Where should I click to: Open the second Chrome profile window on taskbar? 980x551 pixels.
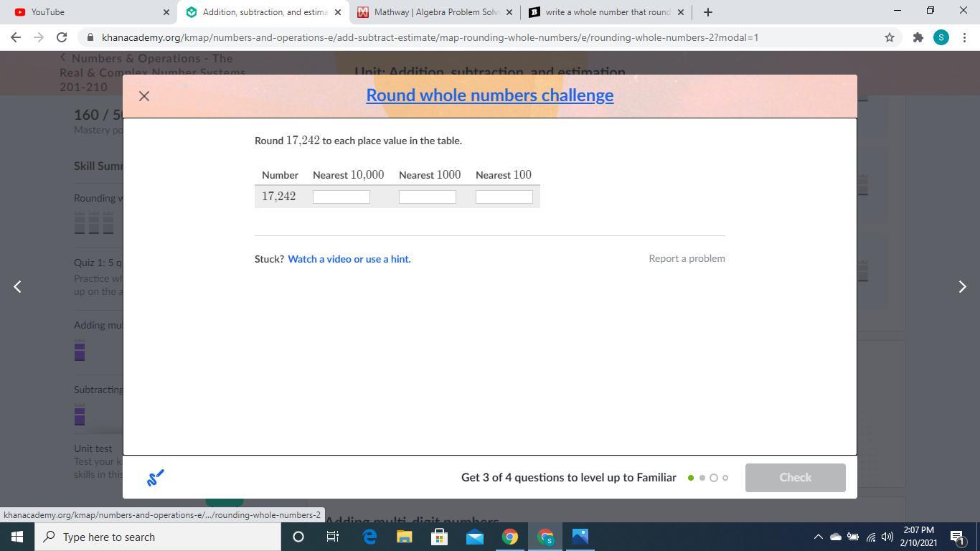(x=545, y=537)
